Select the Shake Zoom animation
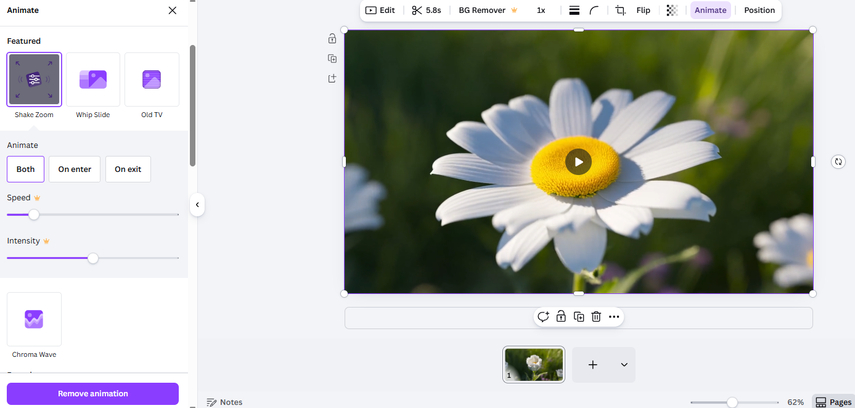Screen dimensions: 855x408 34,80
